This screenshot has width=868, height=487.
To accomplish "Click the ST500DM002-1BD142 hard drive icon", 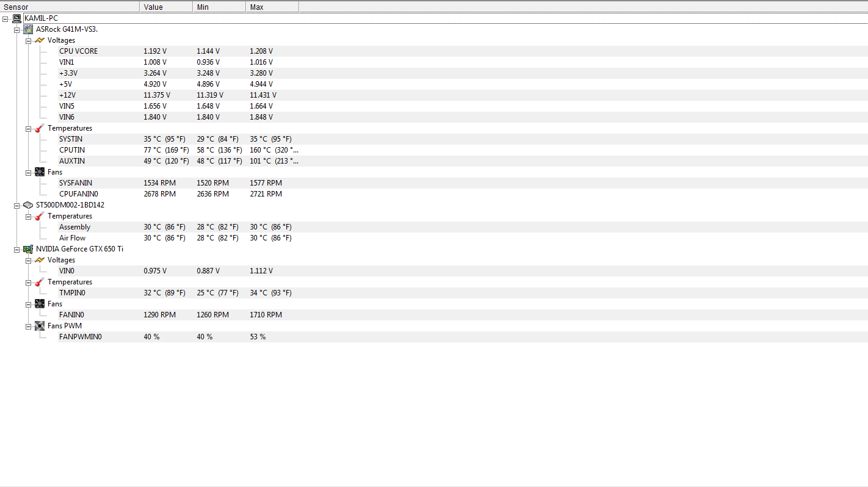I will [x=28, y=205].
